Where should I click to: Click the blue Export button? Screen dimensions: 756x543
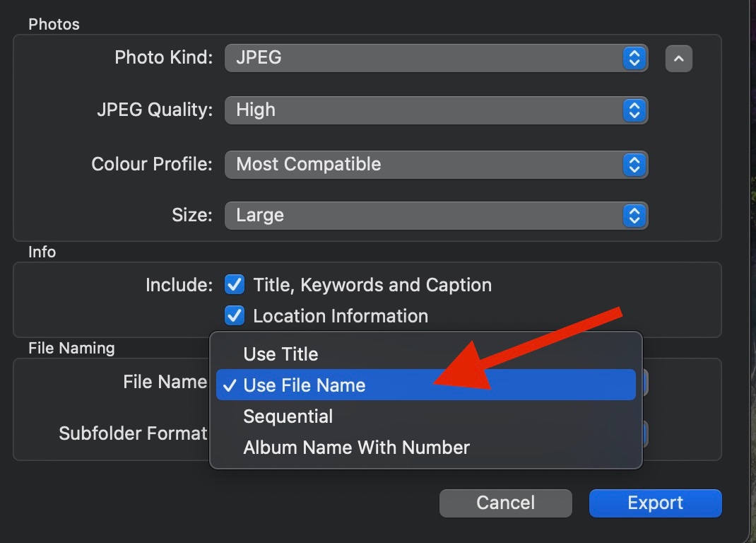click(655, 503)
